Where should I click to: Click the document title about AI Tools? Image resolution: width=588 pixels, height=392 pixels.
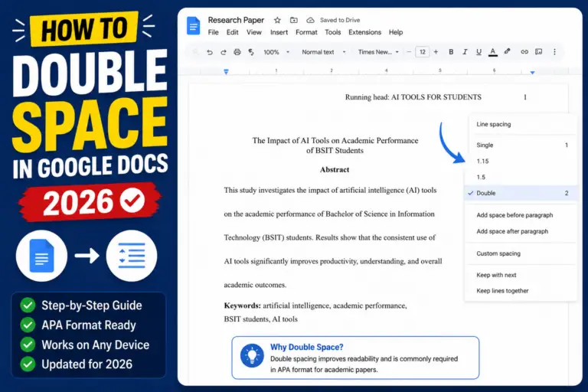(335, 145)
